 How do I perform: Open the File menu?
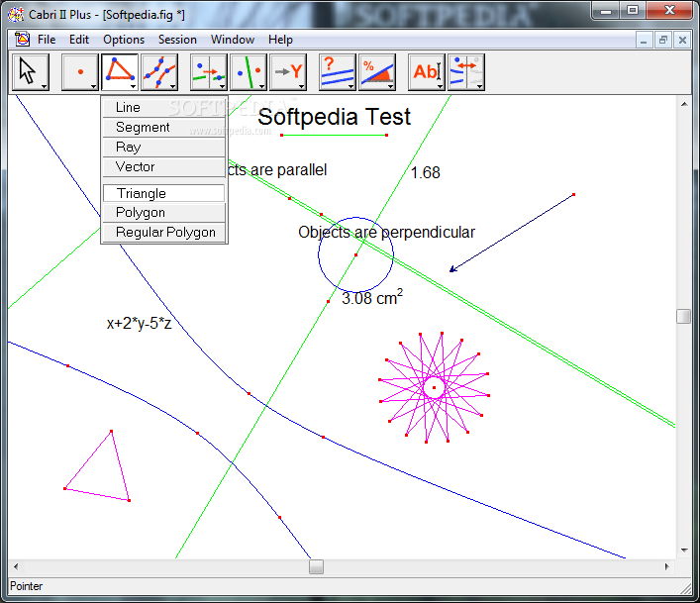tap(47, 40)
